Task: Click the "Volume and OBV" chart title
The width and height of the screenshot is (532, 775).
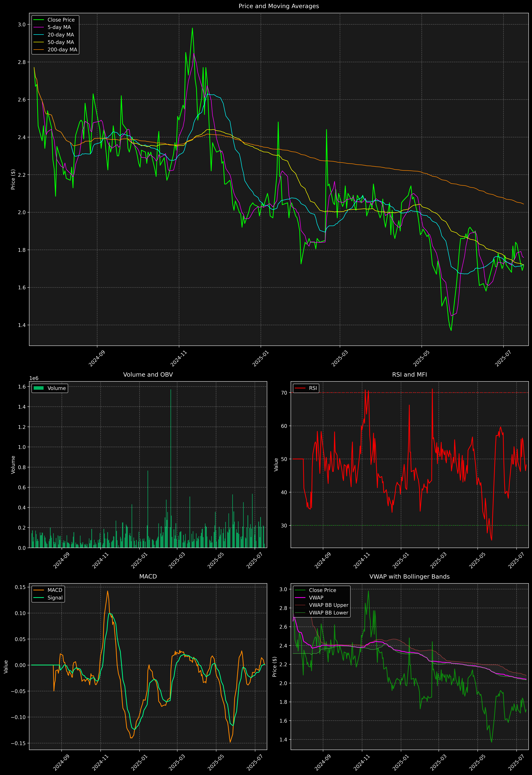Action: (148, 374)
